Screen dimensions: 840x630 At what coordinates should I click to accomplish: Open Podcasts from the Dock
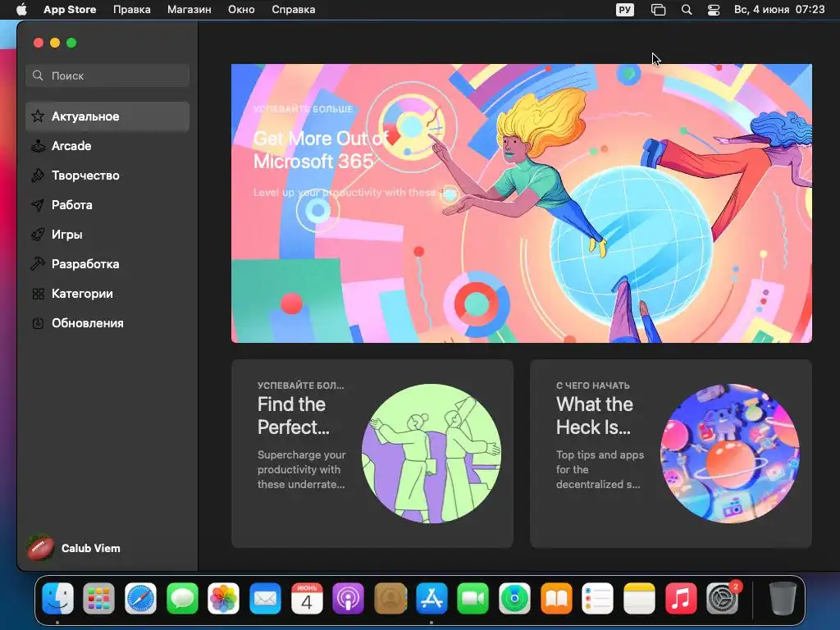tap(348, 598)
